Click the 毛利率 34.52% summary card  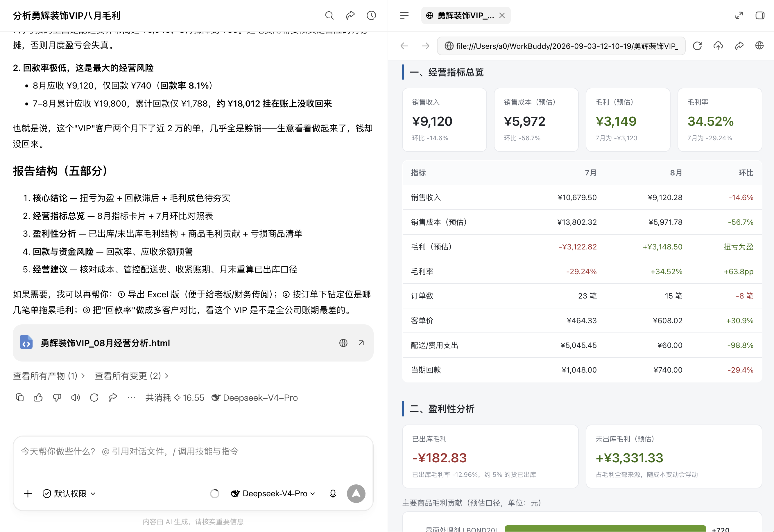(720, 120)
